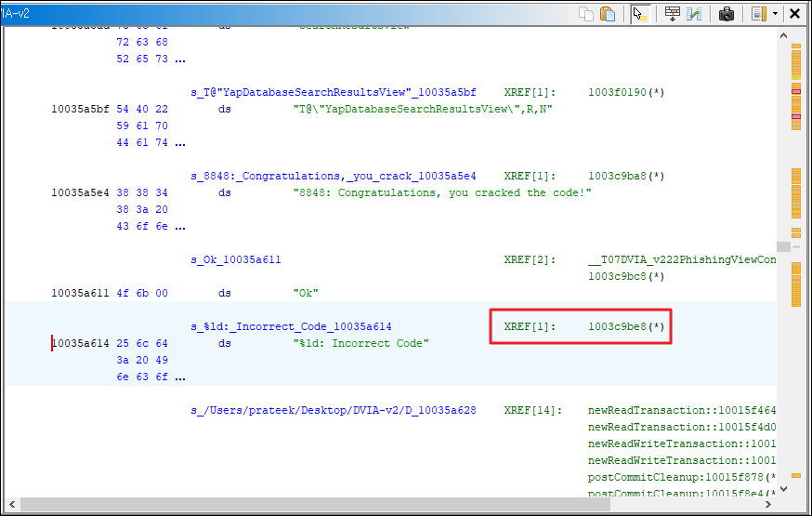Click the overview margin marker strip

point(796,261)
